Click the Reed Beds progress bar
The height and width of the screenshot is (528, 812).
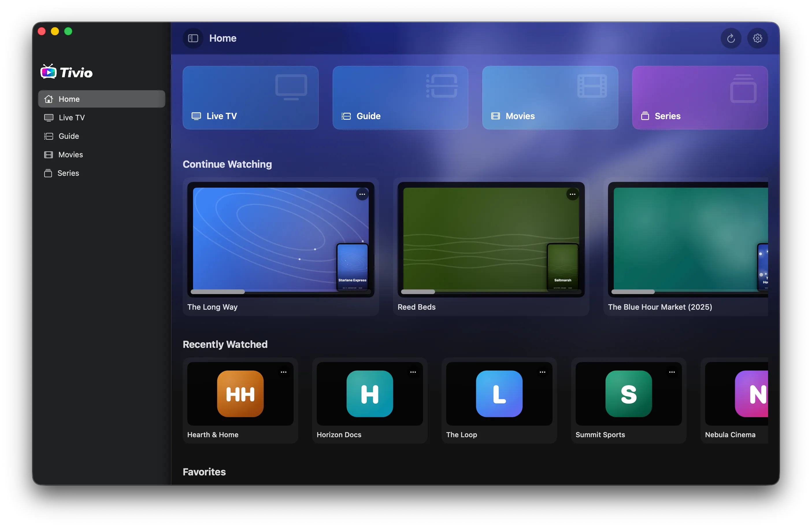pyautogui.click(x=491, y=291)
